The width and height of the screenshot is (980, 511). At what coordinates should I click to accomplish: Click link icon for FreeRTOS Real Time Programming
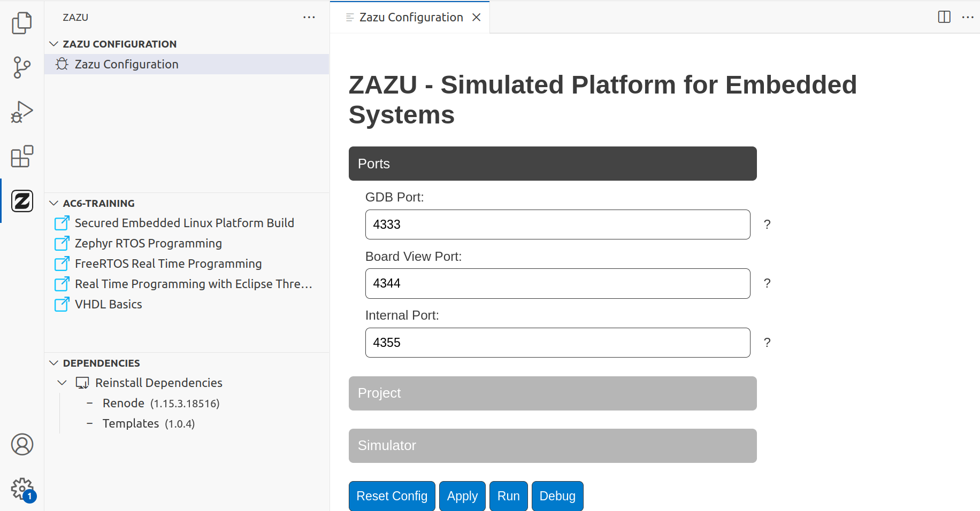pos(62,264)
